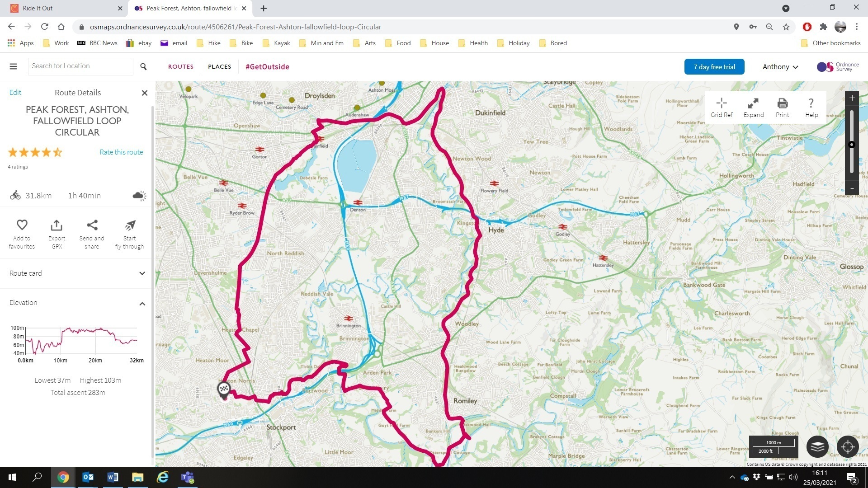Open the Hike bookmarks folder
The height and width of the screenshot is (488, 868).
point(208,43)
